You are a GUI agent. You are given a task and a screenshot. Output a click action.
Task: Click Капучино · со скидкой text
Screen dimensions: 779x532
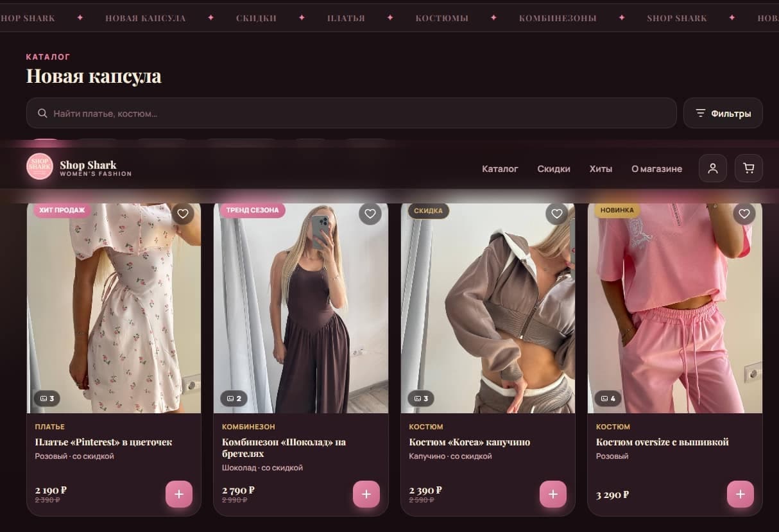click(x=450, y=456)
